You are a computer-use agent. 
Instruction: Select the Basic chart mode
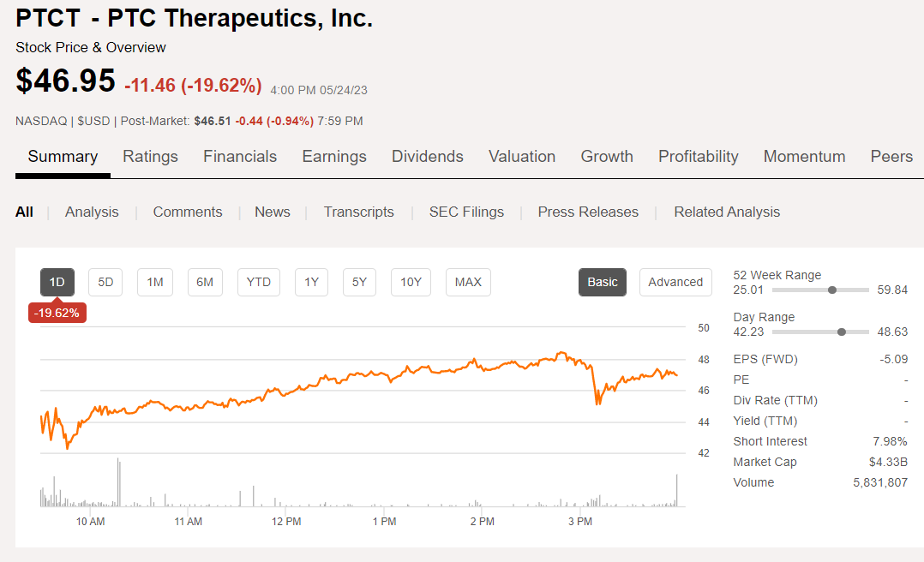[603, 282]
